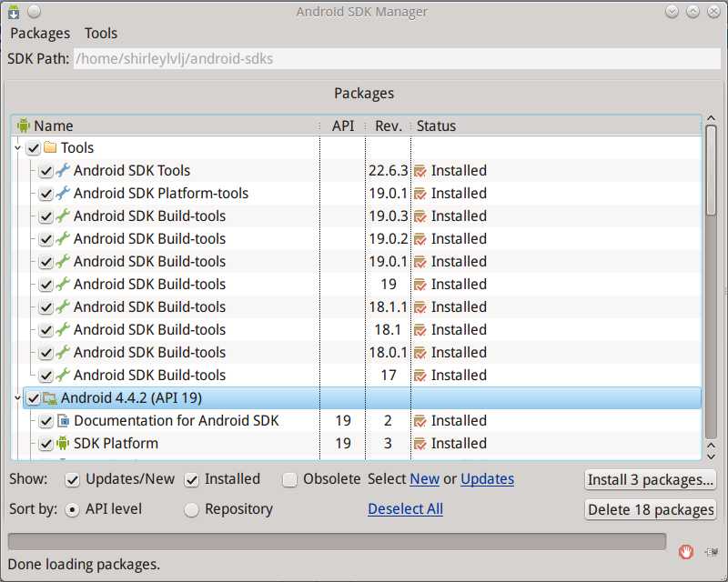Click the Android robot icon in Name header
Image resolution: width=728 pixels, height=582 pixels.
pos(24,125)
